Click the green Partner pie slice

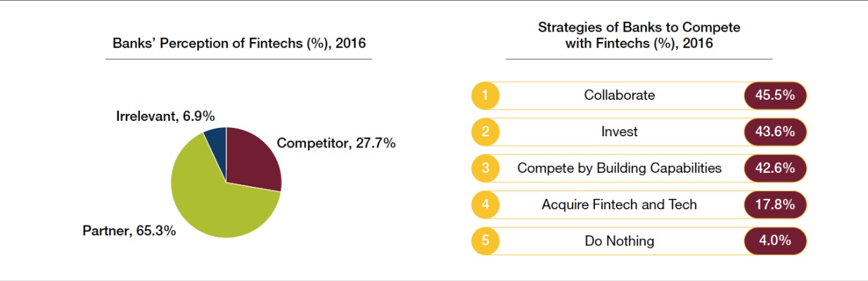211,200
